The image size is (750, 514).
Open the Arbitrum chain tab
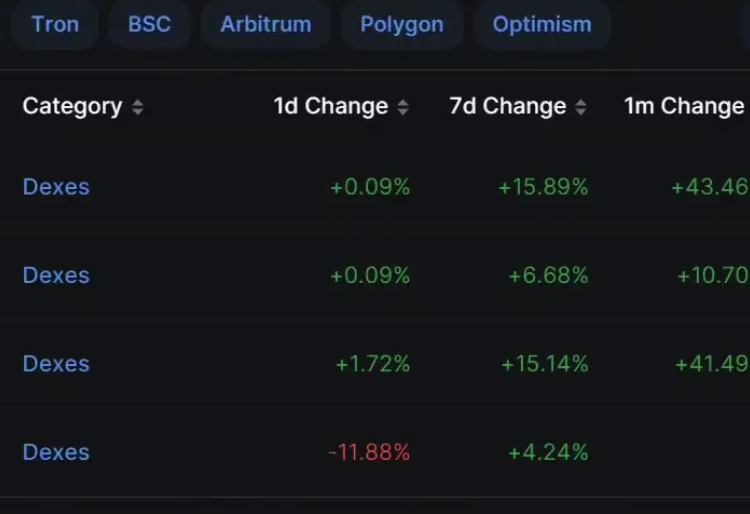pyautogui.click(x=265, y=24)
